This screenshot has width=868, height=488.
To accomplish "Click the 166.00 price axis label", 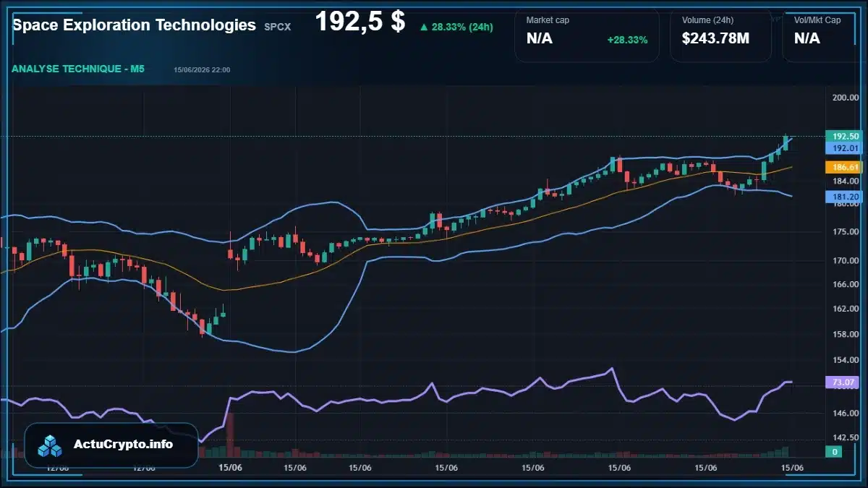I will (845, 285).
